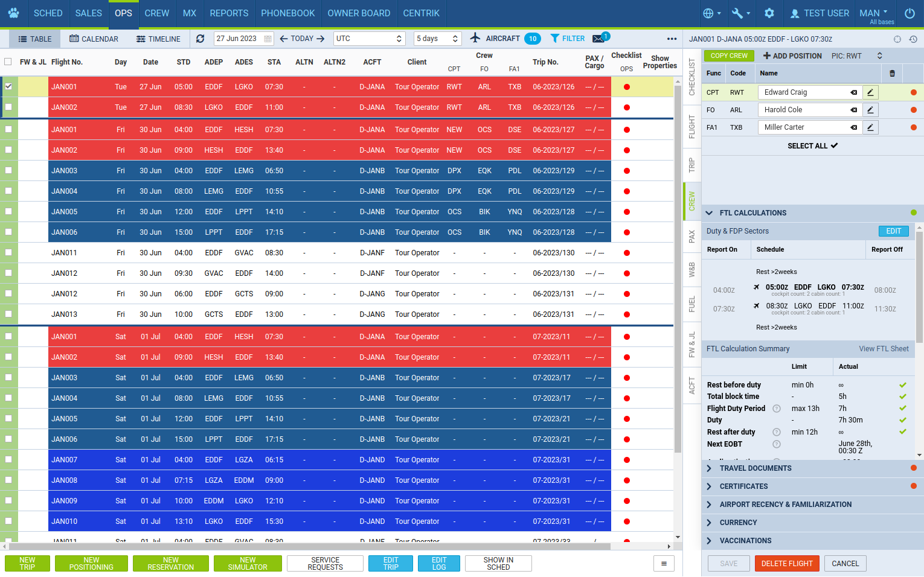Click the DELETE FLIGHT button
Screen dimensions: 924x577
click(x=787, y=564)
